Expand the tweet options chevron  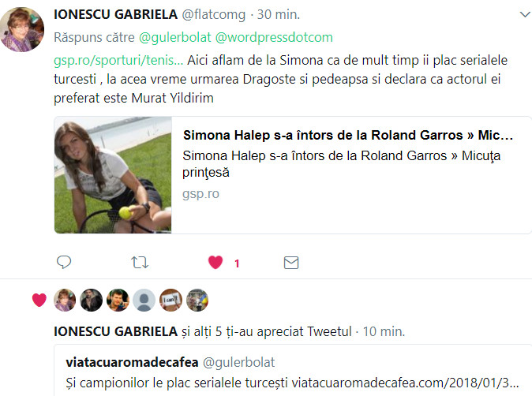pyautogui.click(x=525, y=14)
